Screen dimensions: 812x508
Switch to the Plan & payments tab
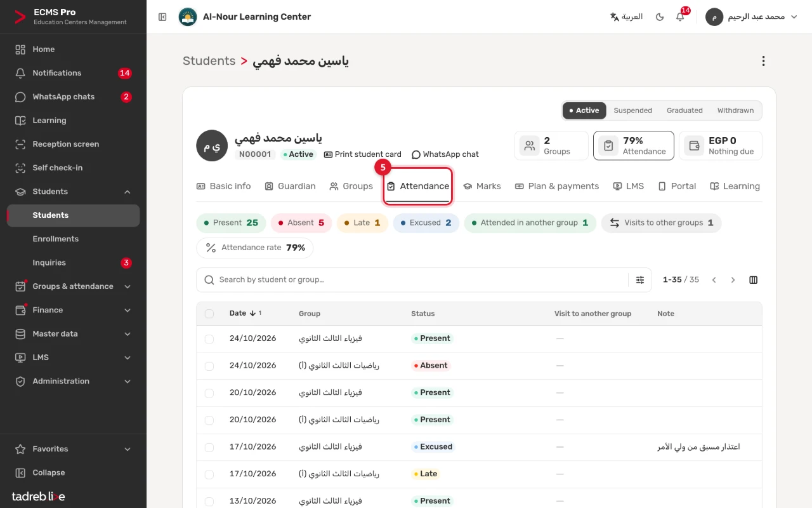coord(556,186)
